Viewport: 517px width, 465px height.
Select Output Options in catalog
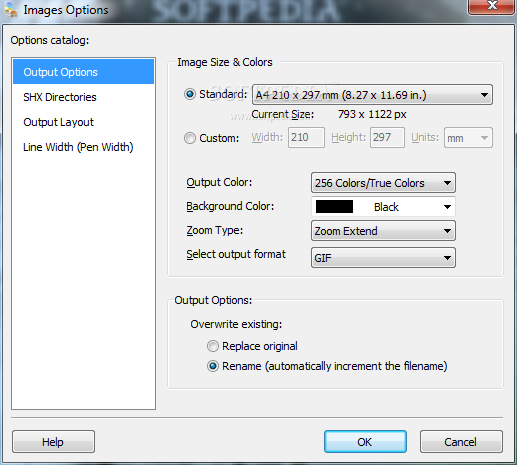(x=83, y=72)
